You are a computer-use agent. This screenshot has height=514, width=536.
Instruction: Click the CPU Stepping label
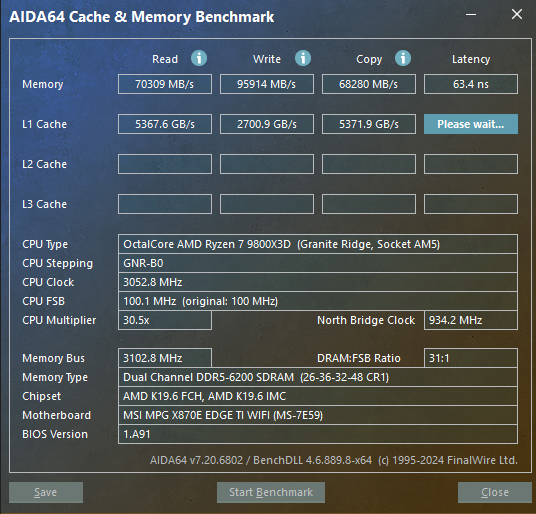pyautogui.click(x=57, y=263)
